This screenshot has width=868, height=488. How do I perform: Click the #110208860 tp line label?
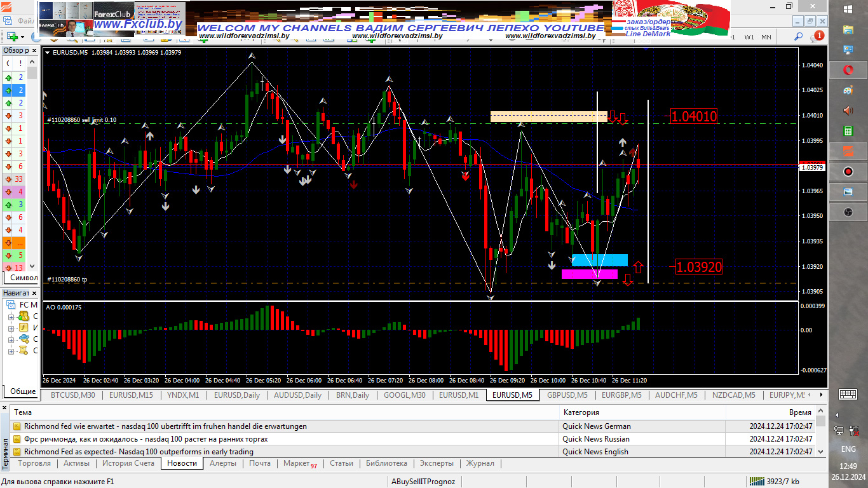tap(67, 279)
